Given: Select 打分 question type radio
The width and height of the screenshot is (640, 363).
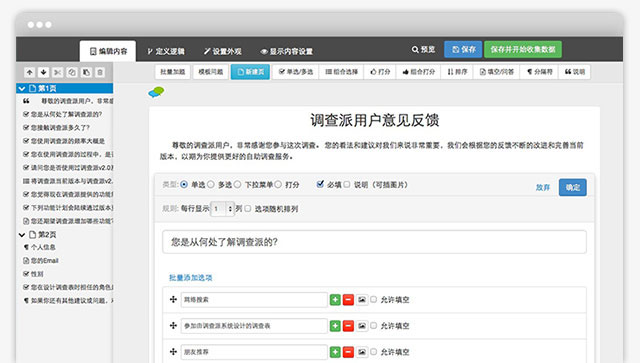Looking at the screenshot, I should tap(278, 185).
